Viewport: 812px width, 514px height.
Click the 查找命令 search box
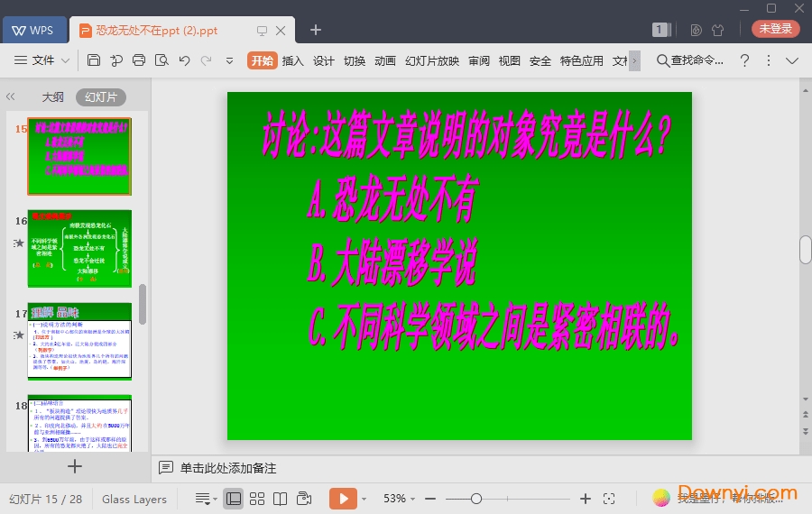[x=690, y=60]
